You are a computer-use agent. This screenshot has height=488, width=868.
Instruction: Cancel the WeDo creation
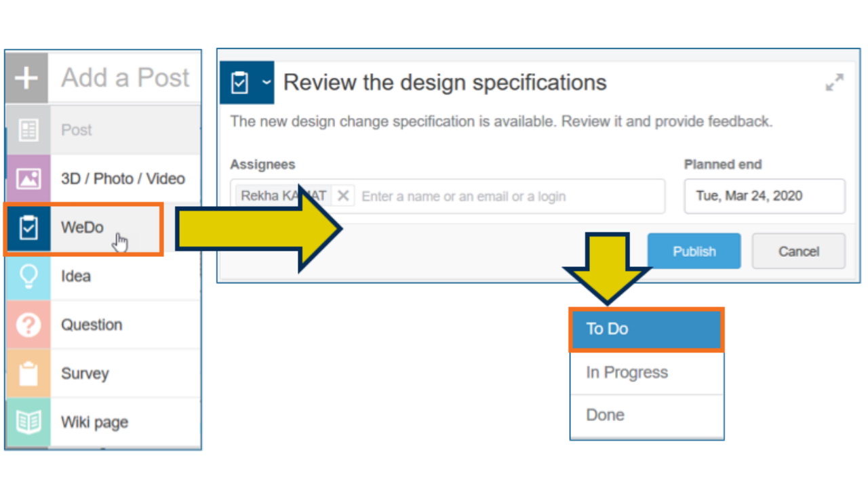click(x=798, y=251)
